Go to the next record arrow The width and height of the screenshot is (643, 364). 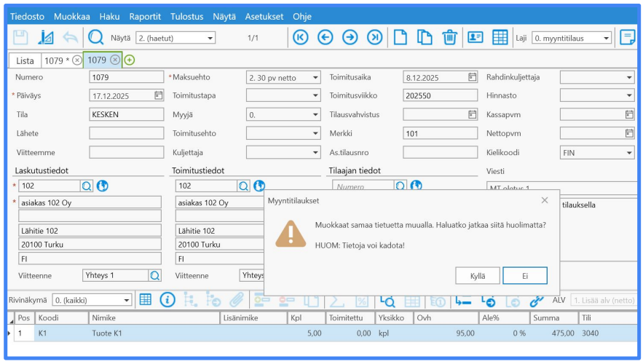point(350,37)
